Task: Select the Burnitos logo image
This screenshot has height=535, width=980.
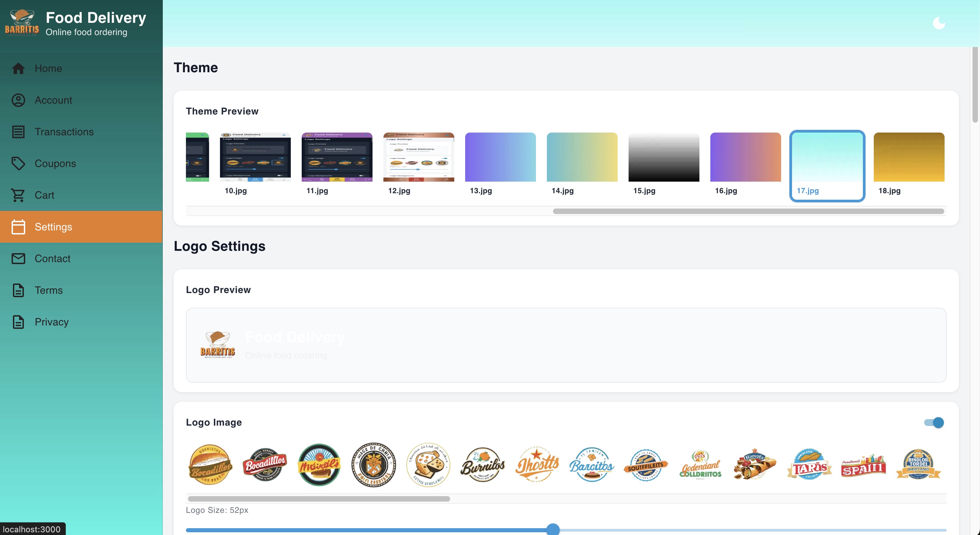Action: pyautogui.click(x=483, y=465)
